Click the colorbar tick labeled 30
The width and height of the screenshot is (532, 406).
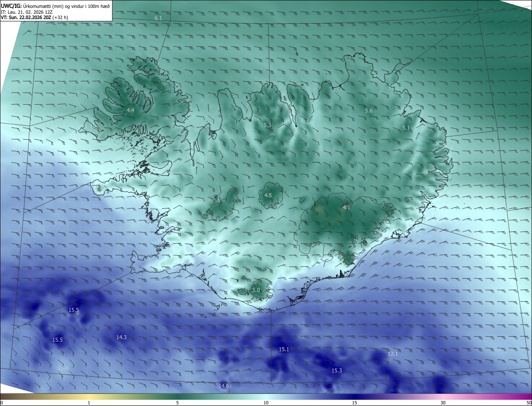pos(443,403)
